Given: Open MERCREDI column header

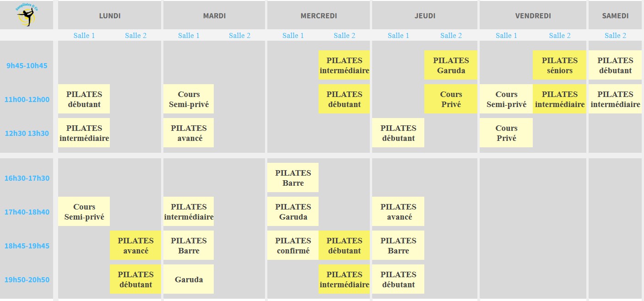Looking at the screenshot, I should coord(319,16).
